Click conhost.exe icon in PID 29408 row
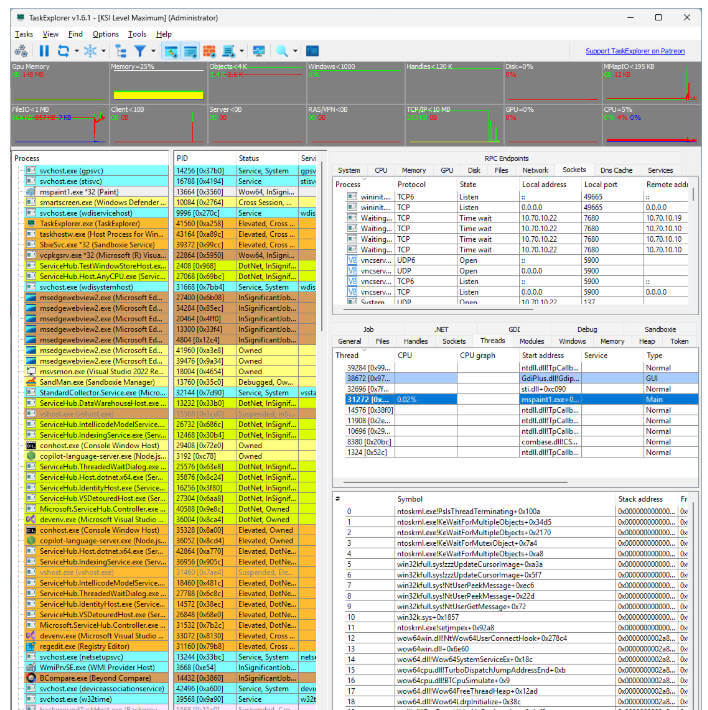Screen dimensions: 708x710 [x=31, y=446]
